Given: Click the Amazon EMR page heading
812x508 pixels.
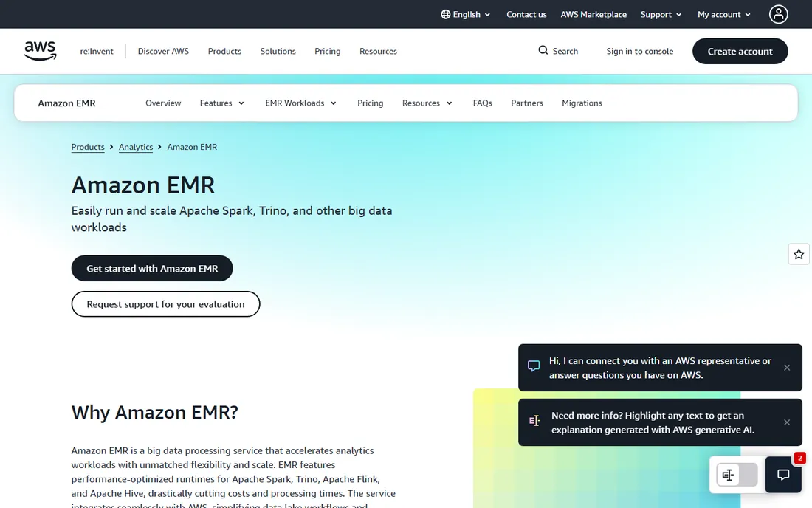Looking at the screenshot, I should 143,185.
